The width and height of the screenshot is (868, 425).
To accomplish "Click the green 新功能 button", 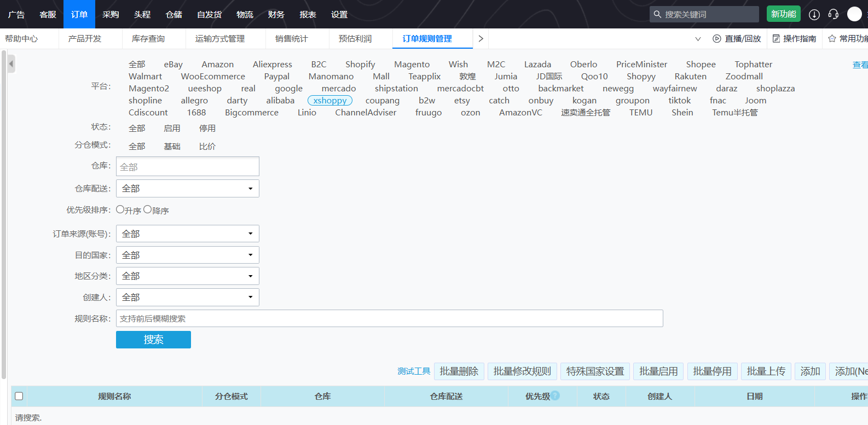I will (x=784, y=14).
